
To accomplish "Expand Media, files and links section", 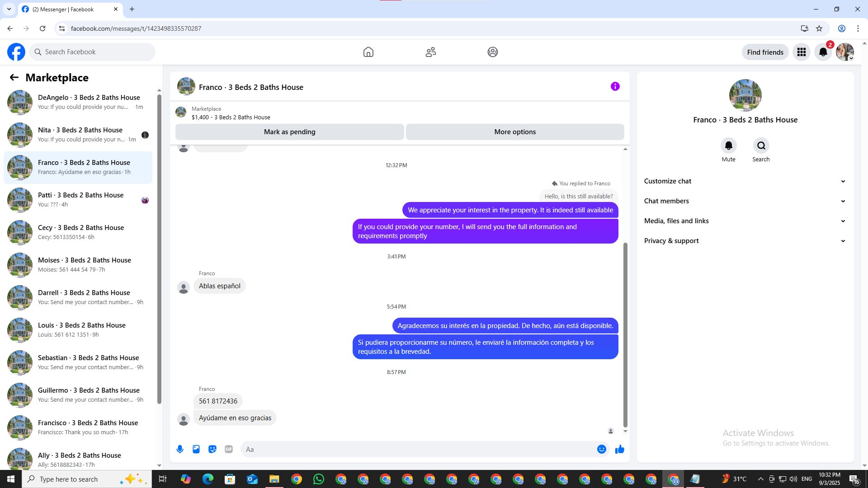I will (745, 221).
